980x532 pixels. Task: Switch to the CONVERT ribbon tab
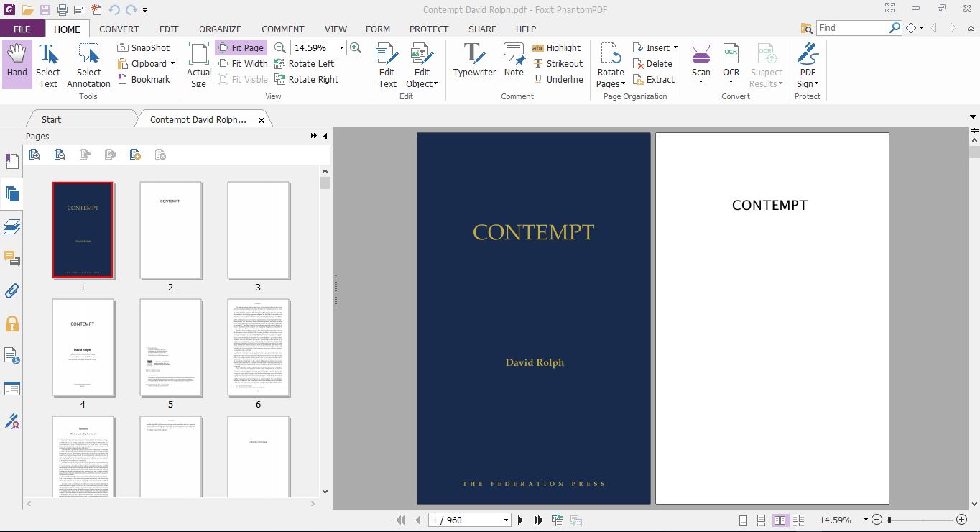click(x=119, y=29)
